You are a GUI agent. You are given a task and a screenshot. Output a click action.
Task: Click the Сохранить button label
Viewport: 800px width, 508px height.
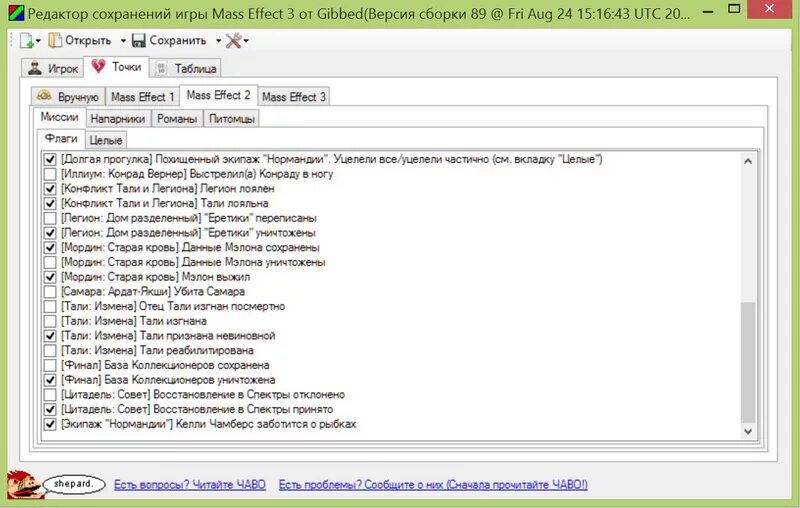pyautogui.click(x=178, y=40)
